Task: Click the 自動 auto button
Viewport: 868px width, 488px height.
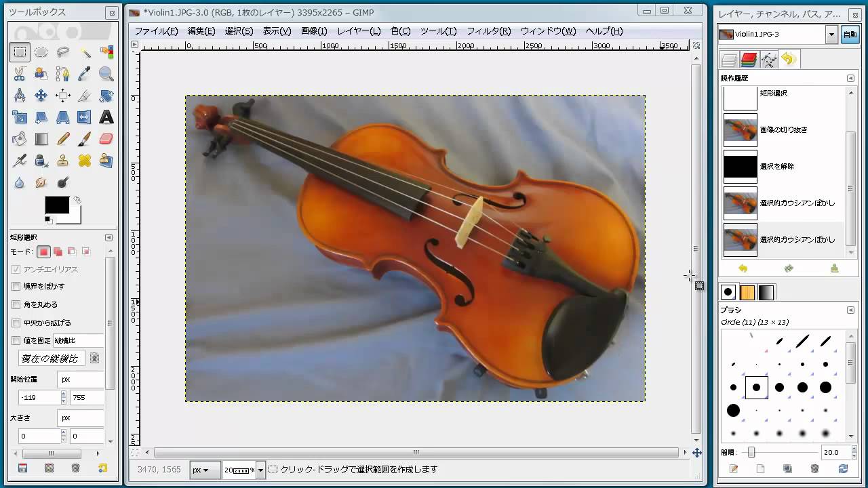Action: pos(850,35)
